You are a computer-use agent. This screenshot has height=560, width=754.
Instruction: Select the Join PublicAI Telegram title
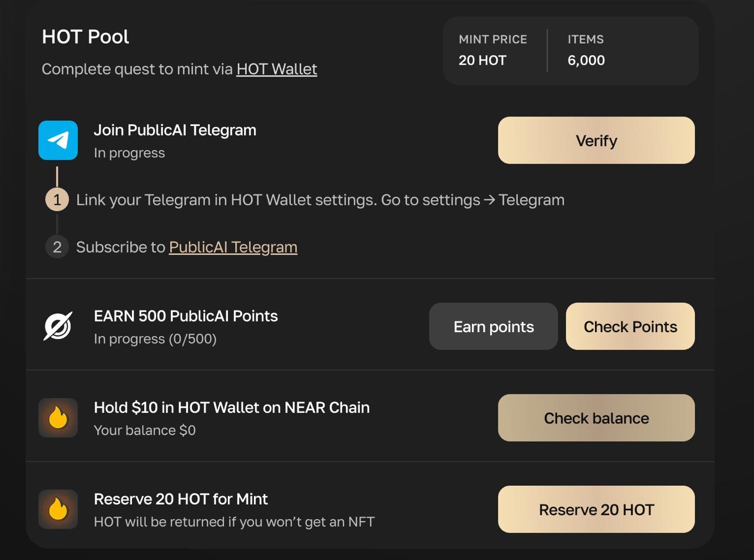point(175,130)
